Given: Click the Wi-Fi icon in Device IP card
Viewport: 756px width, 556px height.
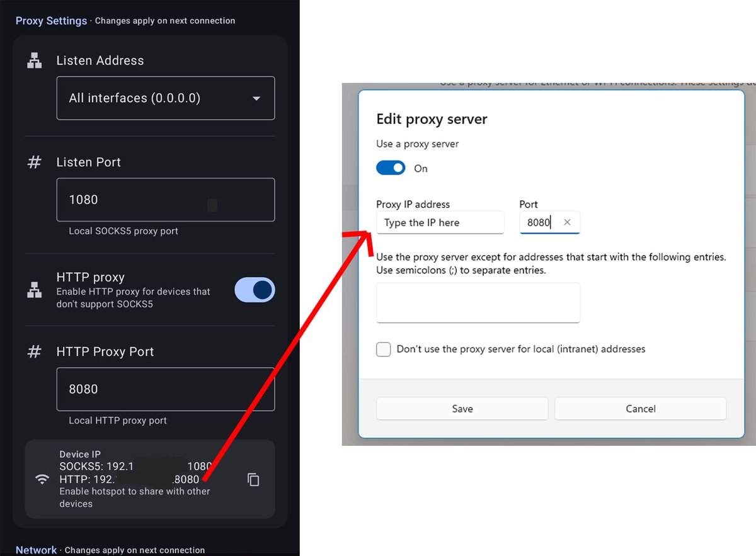Looking at the screenshot, I should (x=42, y=479).
